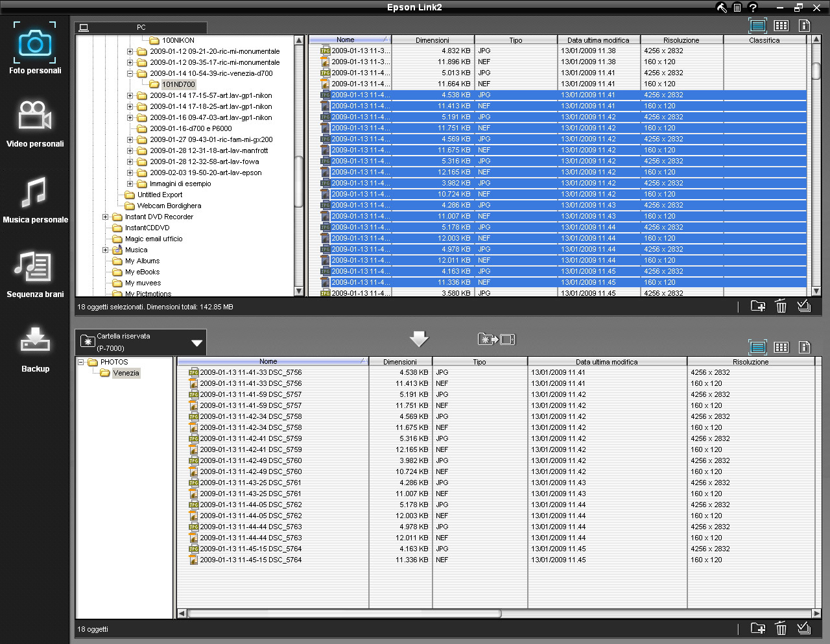Expand Instant DVD Recorder folder

pos(105,217)
